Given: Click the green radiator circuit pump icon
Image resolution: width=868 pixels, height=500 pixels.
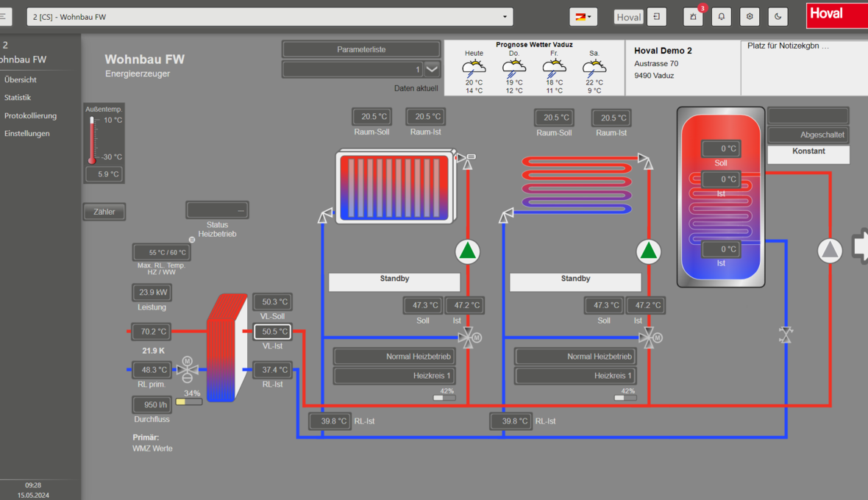Looking at the screenshot, I should (467, 251).
